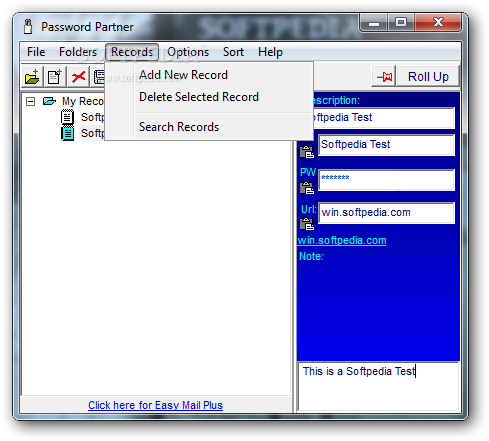Collapse the My Records tree node
The height and width of the screenshot is (441, 489).
pyautogui.click(x=30, y=101)
